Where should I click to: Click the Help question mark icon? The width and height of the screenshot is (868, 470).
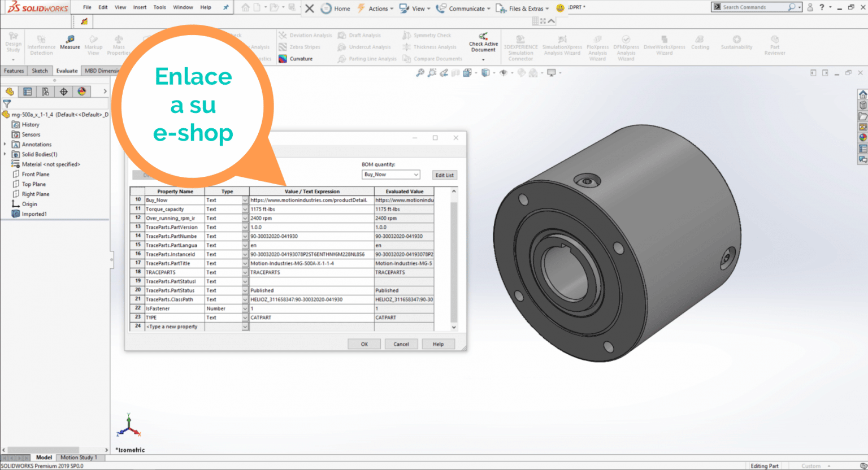pyautogui.click(x=822, y=7)
